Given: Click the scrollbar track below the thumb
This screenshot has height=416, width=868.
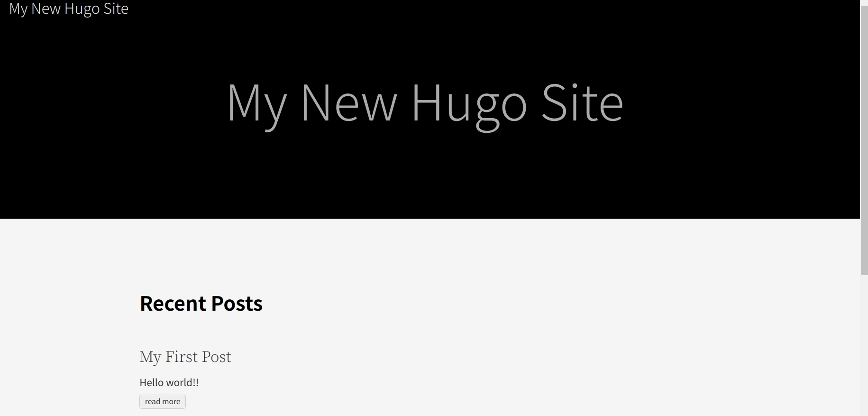Looking at the screenshot, I should [x=864, y=346].
